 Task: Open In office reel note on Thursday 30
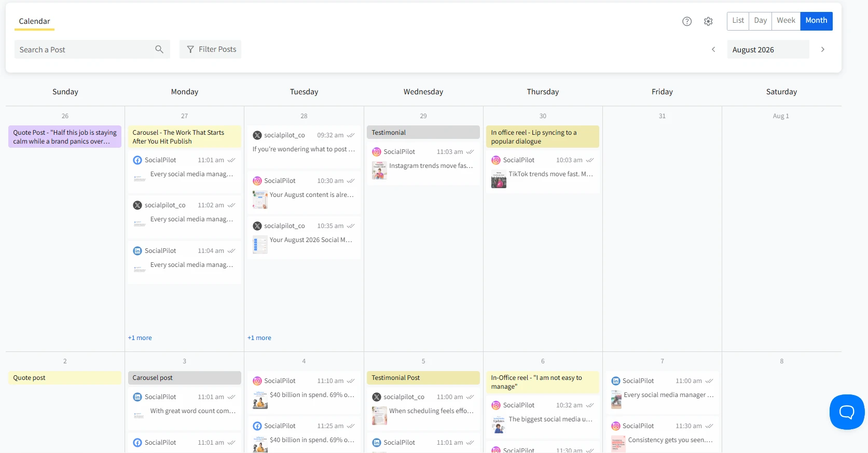543,137
